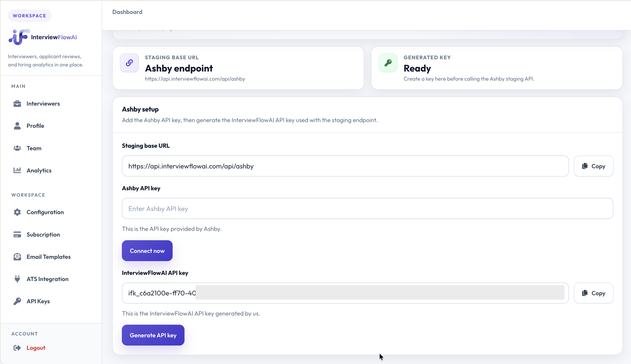Click the InterviewFlowAI logo
Image resolution: width=631 pixels, height=364 pixels.
click(43, 37)
